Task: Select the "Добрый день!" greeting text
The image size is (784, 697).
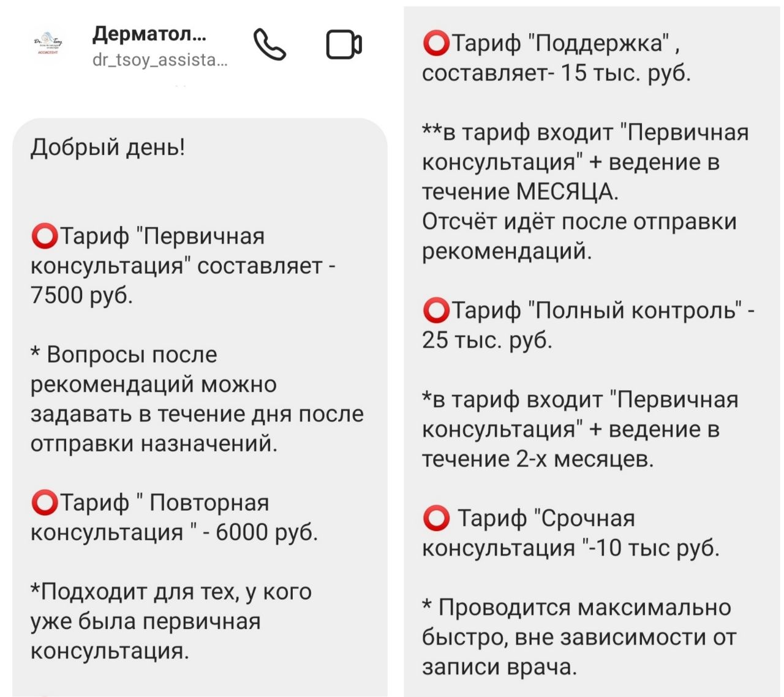Action: pos(108,148)
